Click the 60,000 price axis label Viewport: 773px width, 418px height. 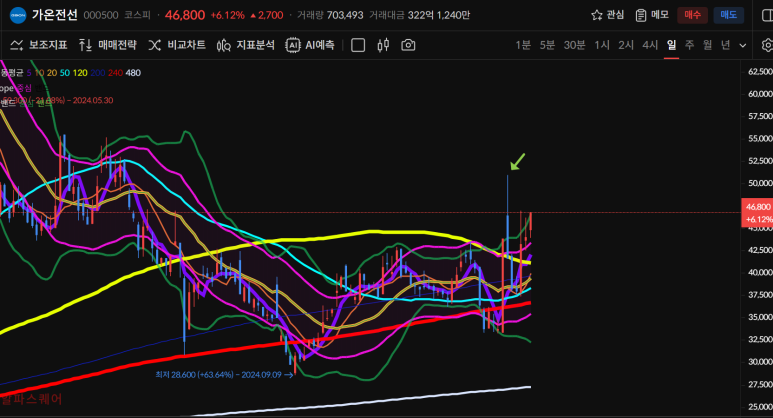pyautogui.click(x=760, y=94)
